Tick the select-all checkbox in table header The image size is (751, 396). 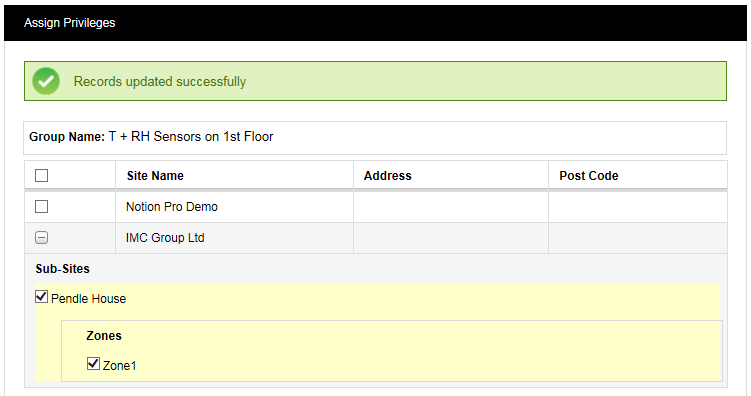click(42, 176)
